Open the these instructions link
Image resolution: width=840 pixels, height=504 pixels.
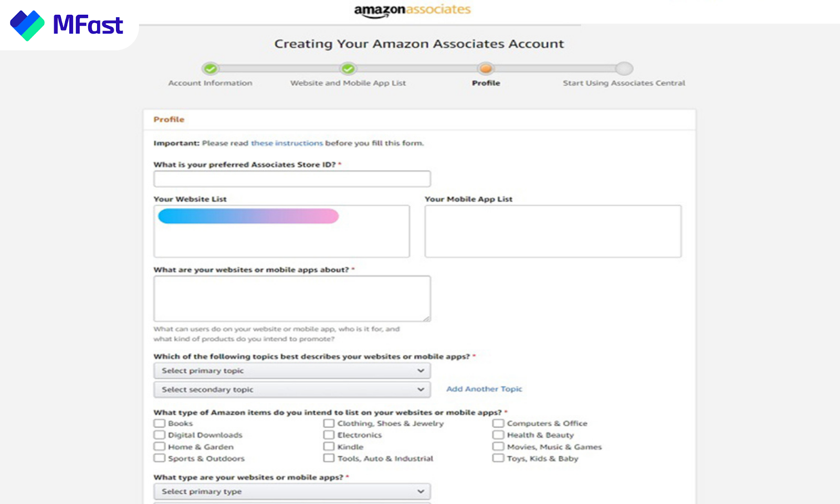pos(287,143)
